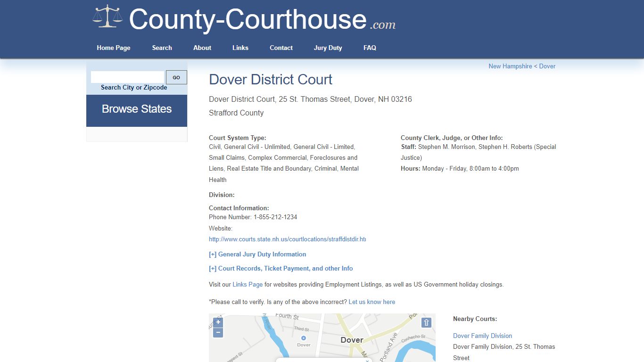Click the Let us know here link
The width and height of the screenshot is (644, 362).
pos(372,302)
